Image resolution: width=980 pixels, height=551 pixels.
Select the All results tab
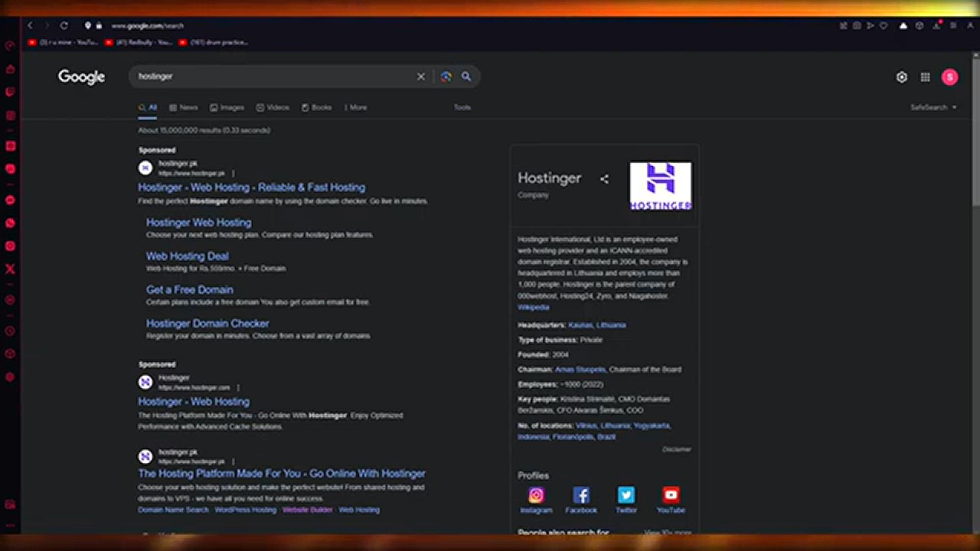pyautogui.click(x=148, y=107)
